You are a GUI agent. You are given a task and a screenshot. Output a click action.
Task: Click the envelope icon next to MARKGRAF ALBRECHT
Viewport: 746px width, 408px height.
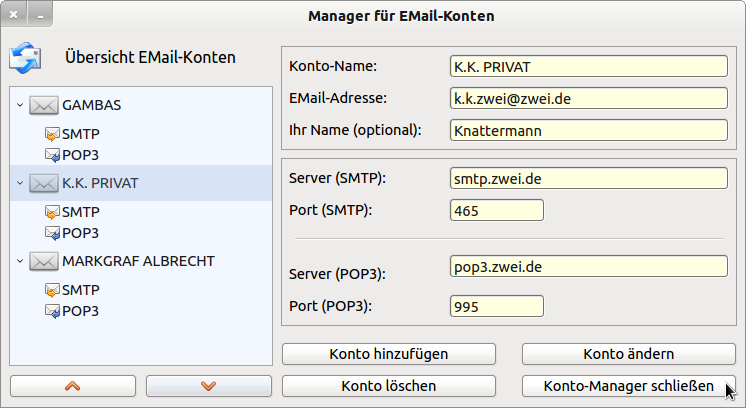(43, 261)
